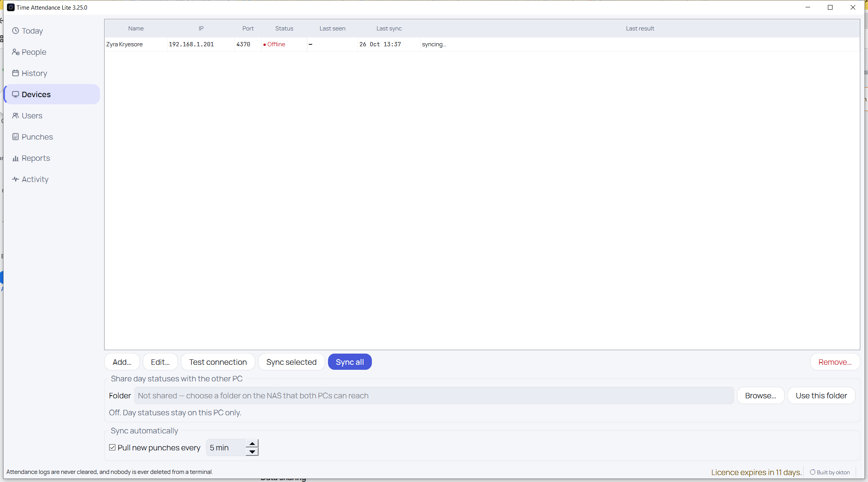
Task: Click the Edit... button
Action: point(160,362)
